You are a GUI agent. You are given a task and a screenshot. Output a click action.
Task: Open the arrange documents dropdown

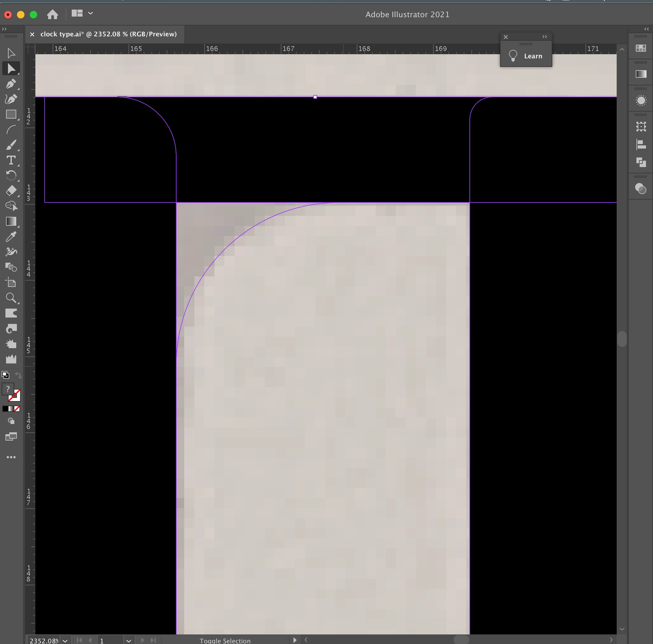pos(90,13)
